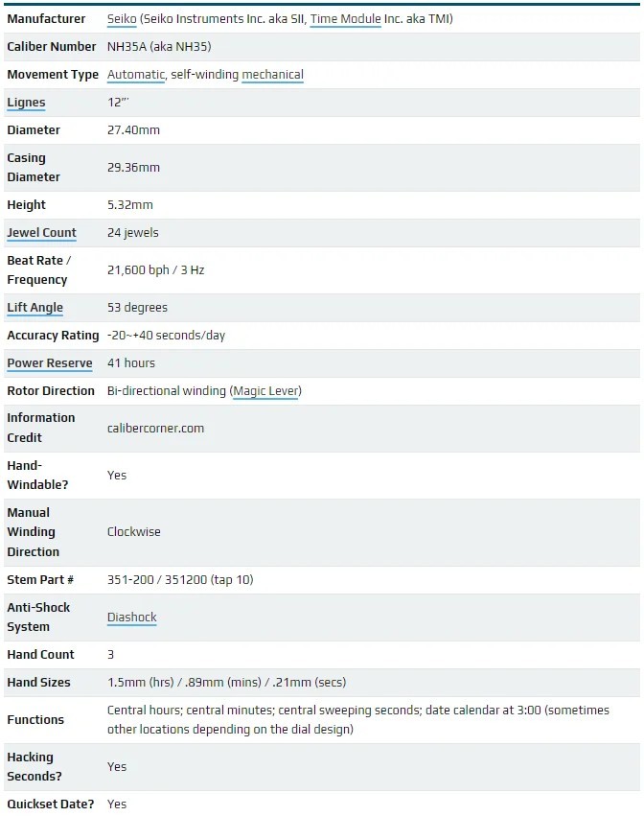
Task: Click the Lift Angle link
Action: click(34, 308)
